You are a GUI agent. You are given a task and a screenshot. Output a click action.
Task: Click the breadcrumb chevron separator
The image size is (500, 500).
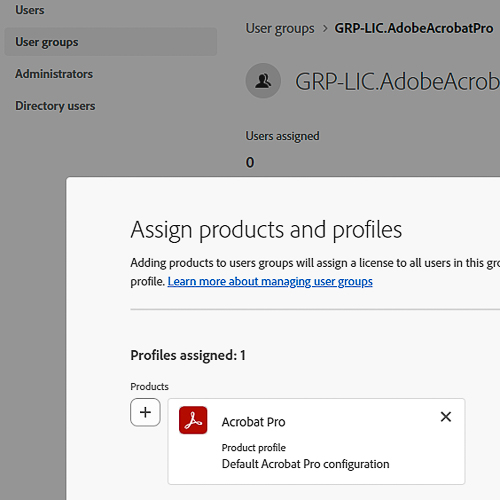[325, 29]
